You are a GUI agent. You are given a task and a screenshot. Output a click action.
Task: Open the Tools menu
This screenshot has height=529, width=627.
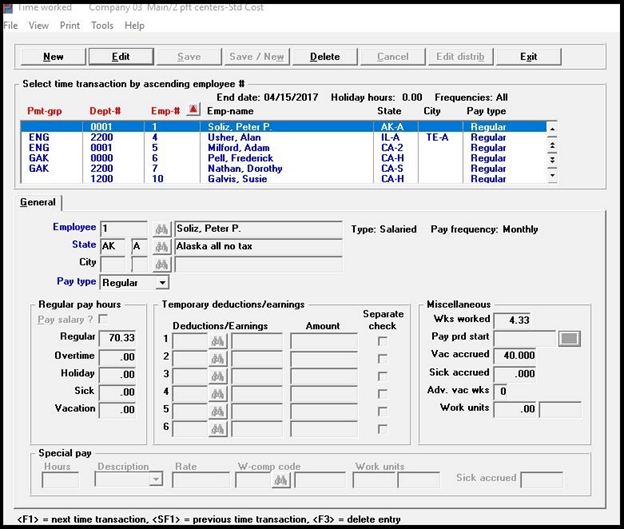coord(102,25)
